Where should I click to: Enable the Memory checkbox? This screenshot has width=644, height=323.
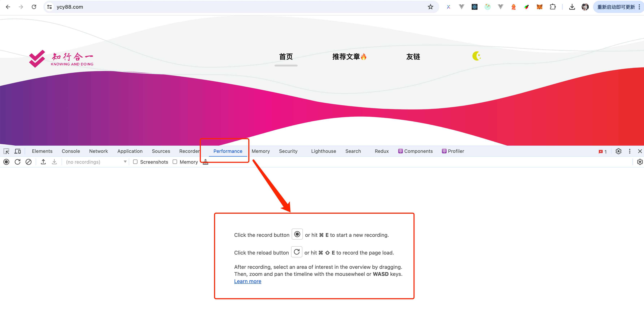click(175, 162)
